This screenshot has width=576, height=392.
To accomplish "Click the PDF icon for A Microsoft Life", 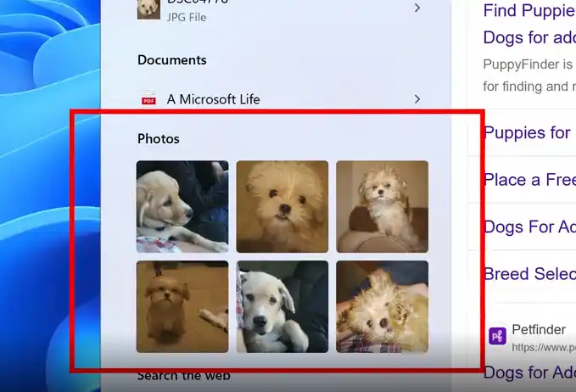I will coord(148,99).
